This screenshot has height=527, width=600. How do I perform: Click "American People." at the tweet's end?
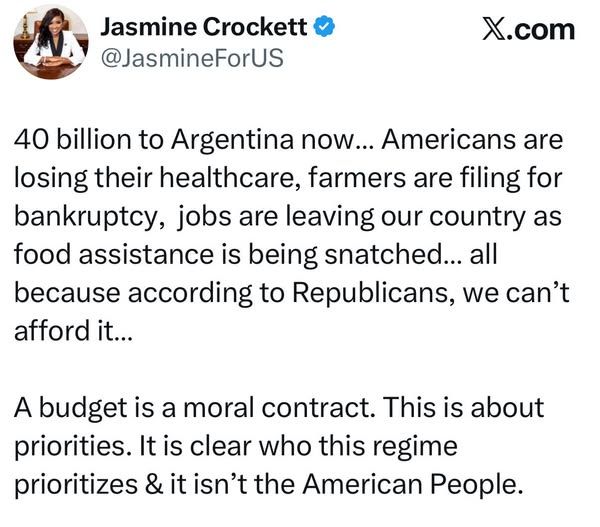pos(412,485)
